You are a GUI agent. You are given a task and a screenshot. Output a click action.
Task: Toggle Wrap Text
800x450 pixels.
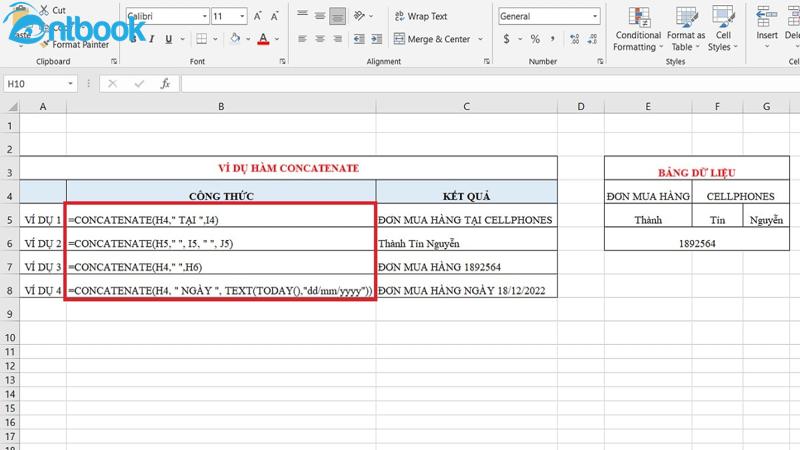[421, 16]
